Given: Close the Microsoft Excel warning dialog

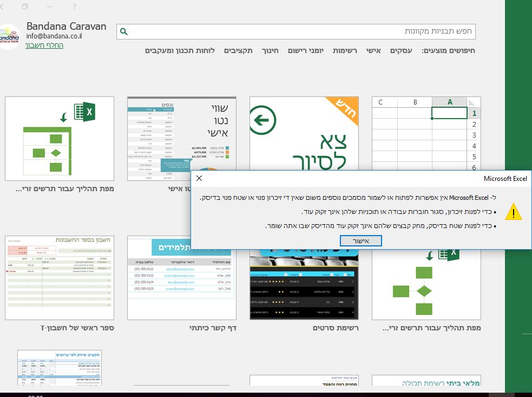Looking at the screenshot, I should [199, 178].
